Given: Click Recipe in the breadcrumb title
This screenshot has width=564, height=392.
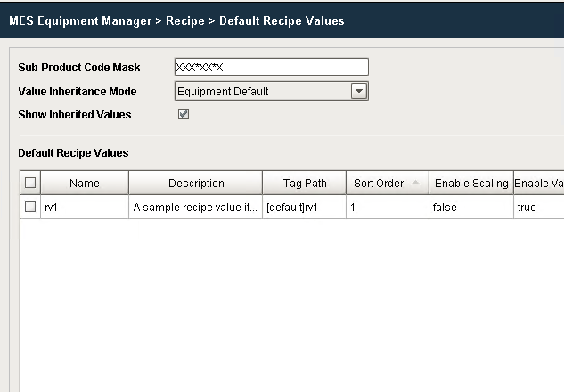Looking at the screenshot, I should (x=184, y=20).
